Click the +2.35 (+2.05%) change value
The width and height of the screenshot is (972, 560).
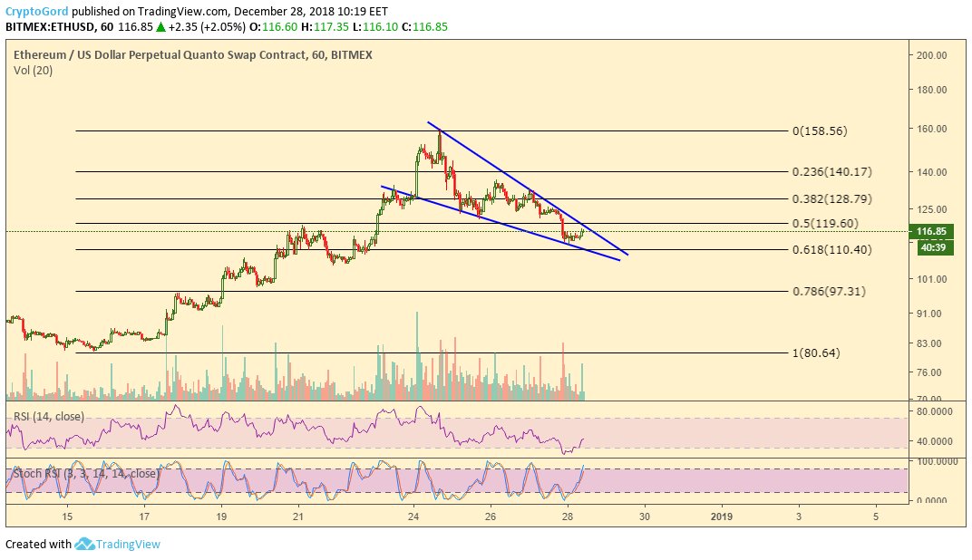[207, 26]
